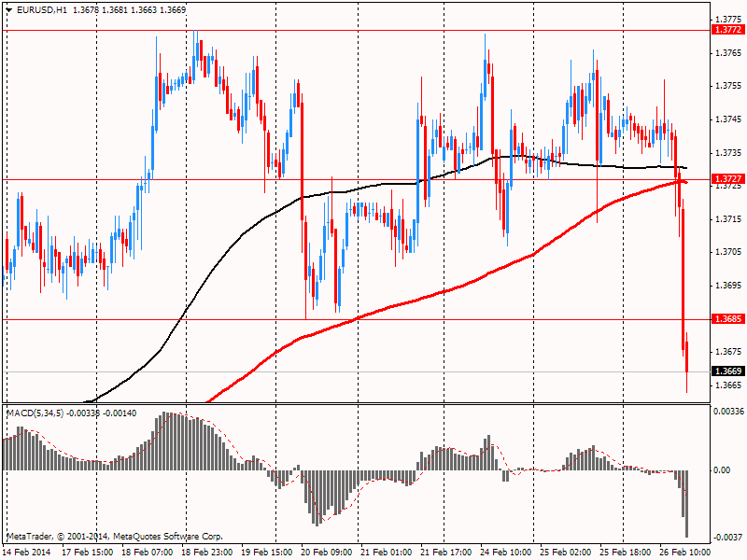This screenshot has width=747, height=560.
Task: Click the MACD scale value 0.00336
Action: click(x=728, y=411)
